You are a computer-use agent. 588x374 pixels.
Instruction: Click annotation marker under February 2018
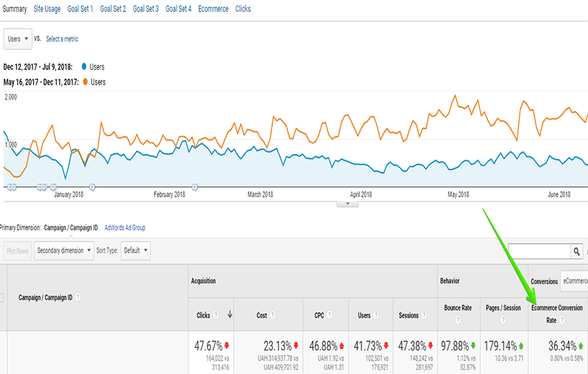[195, 187]
